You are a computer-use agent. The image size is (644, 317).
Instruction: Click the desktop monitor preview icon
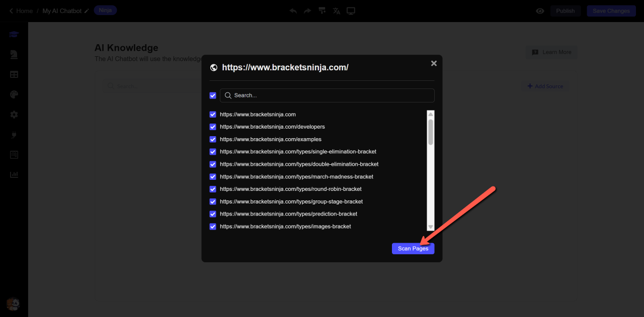pyautogui.click(x=351, y=11)
